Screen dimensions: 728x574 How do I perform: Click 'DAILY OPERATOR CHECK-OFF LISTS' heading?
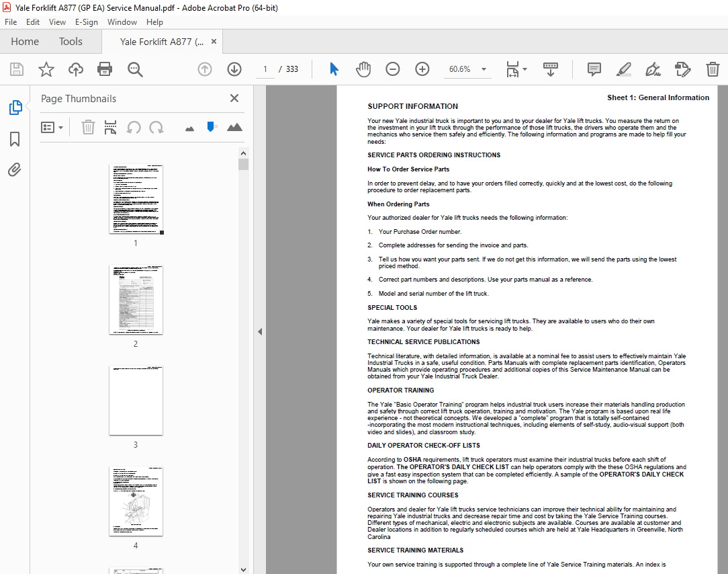pos(423,445)
